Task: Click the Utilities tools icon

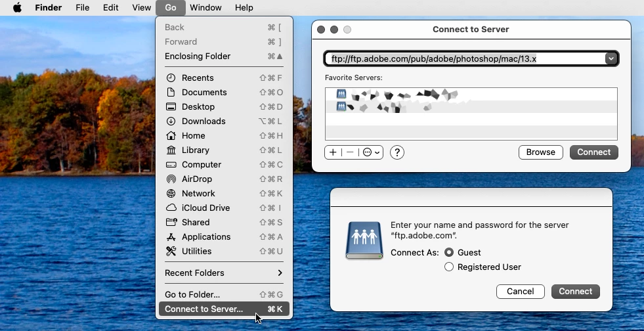Action: click(x=171, y=252)
